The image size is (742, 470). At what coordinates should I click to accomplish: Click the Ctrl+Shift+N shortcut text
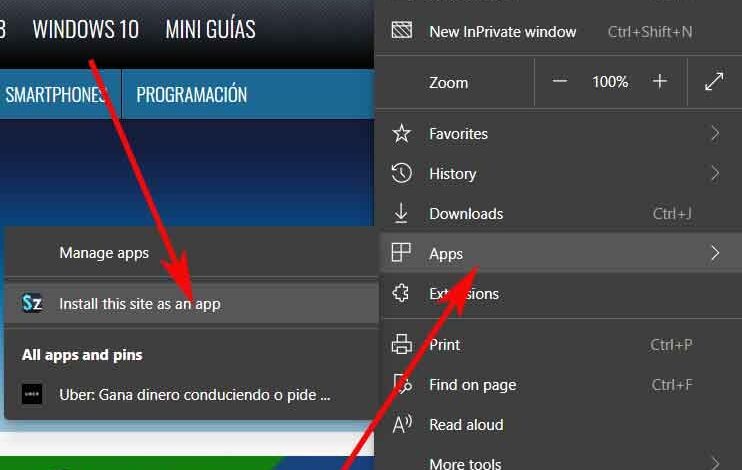click(650, 32)
